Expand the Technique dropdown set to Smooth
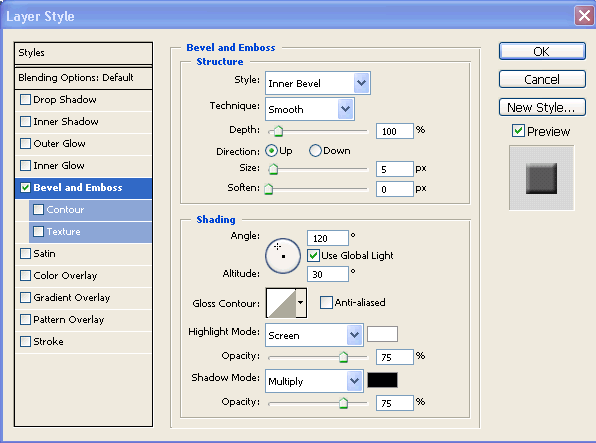The image size is (596, 443). pyautogui.click(x=310, y=109)
